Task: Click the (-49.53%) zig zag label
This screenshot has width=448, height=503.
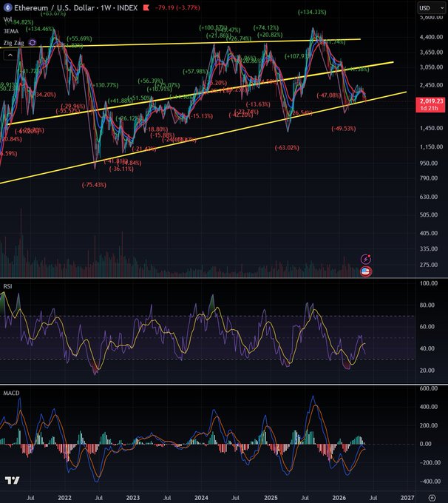Action: click(x=344, y=129)
